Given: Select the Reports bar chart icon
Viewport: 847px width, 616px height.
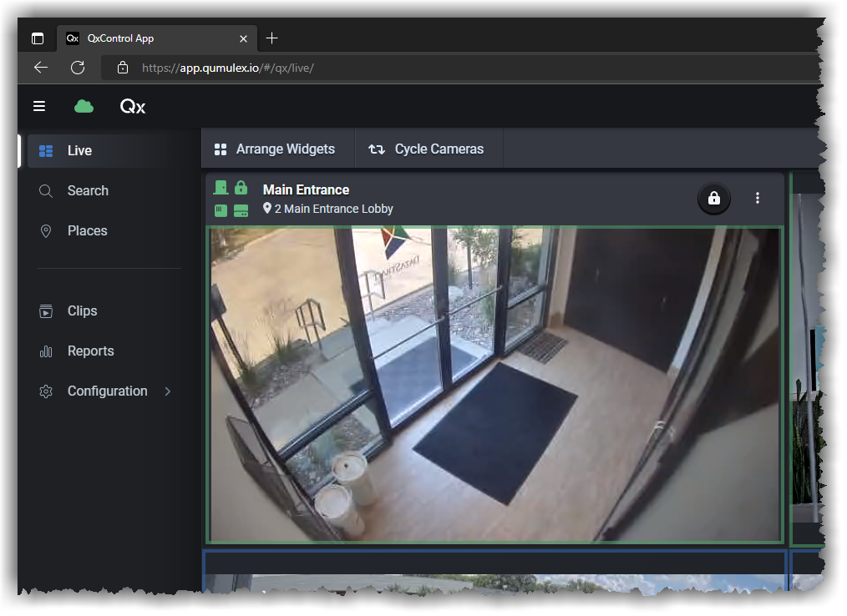Looking at the screenshot, I should [x=46, y=351].
